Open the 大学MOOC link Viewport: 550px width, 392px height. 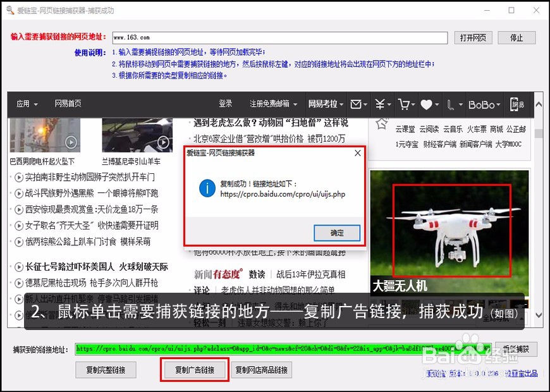(508, 144)
